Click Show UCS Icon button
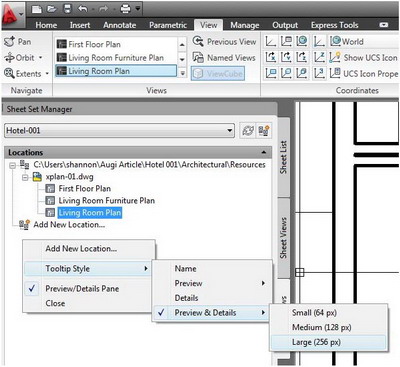The width and height of the screenshot is (400, 367). click(x=363, y=58)
